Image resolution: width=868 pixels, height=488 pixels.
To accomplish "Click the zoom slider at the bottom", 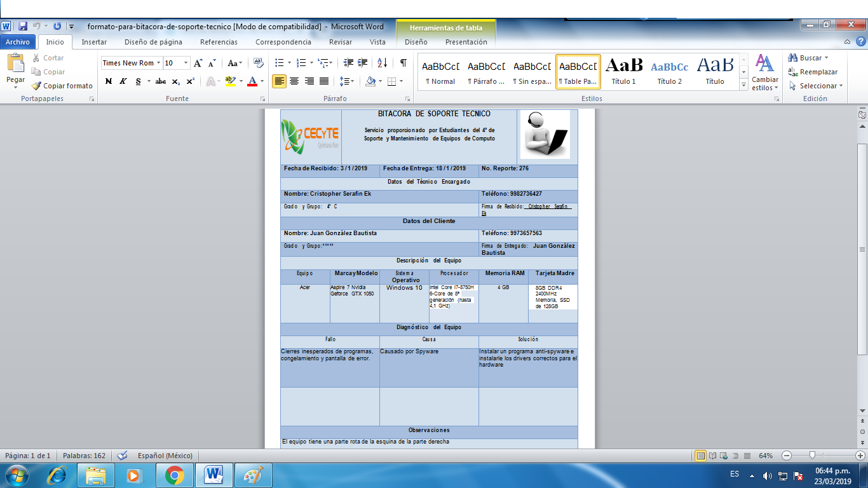I will (812, 456).
